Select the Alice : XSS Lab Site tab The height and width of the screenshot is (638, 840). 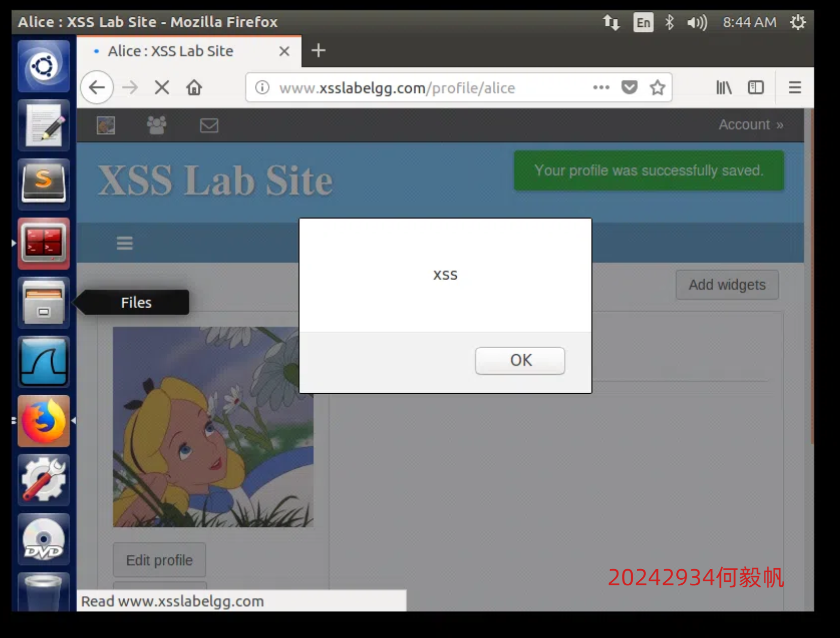(x=189, y=51)
